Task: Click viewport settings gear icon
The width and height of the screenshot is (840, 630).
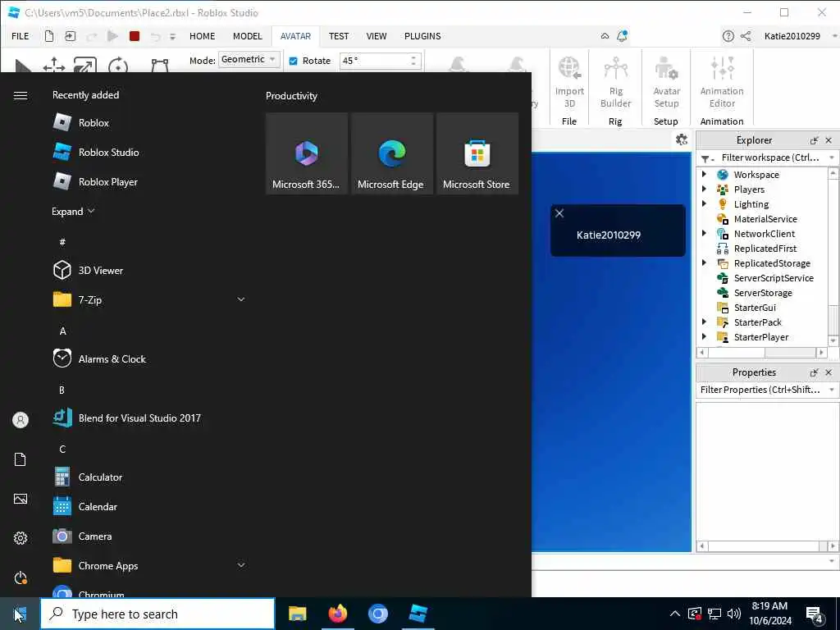Action: pos(682,139)
